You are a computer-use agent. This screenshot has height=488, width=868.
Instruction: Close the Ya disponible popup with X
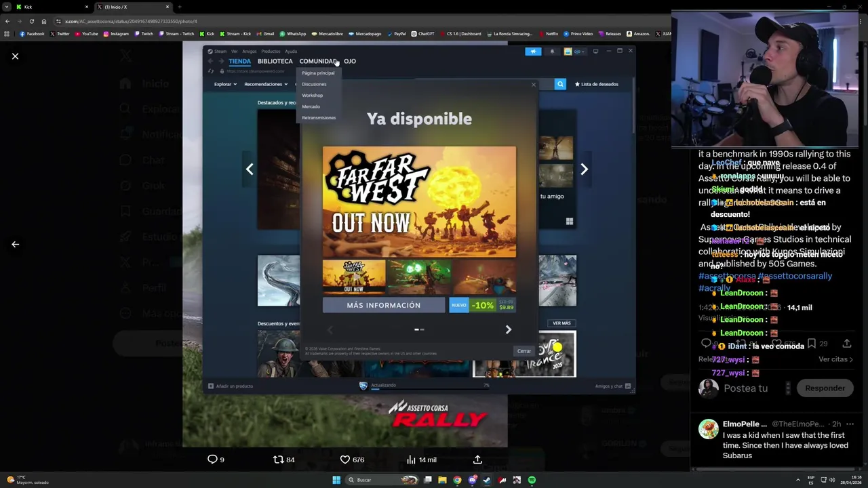tap(533, 85)
